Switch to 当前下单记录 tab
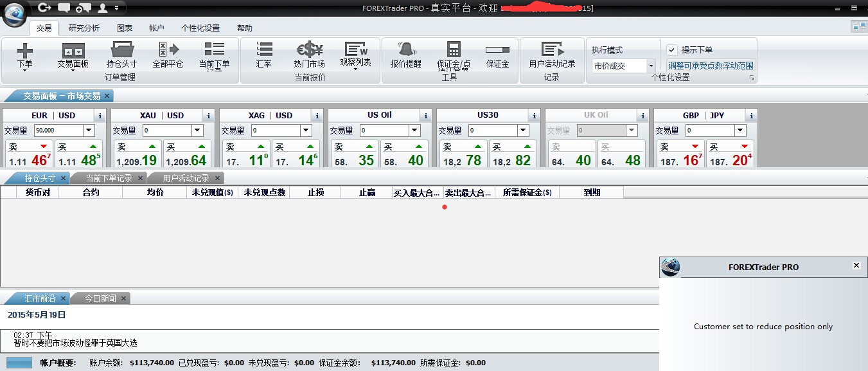Viewport: 868px width, 371px height. click(109, 178)
